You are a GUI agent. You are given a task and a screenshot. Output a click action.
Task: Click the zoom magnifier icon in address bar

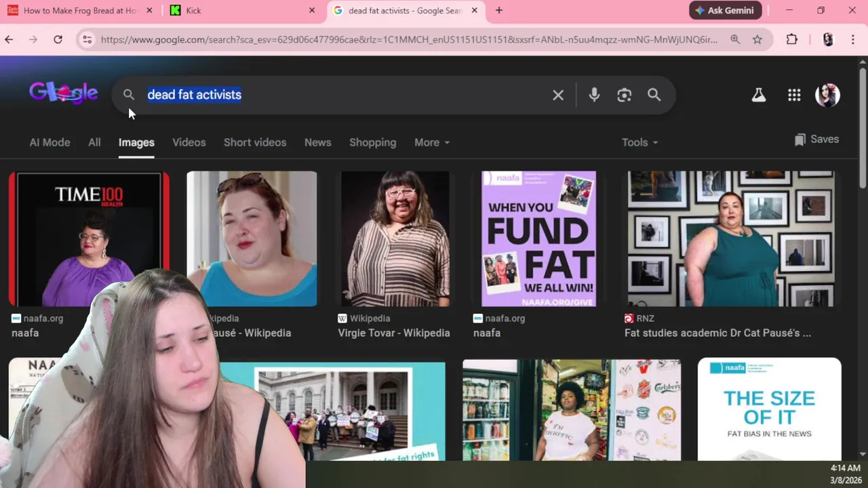(735, 39)
